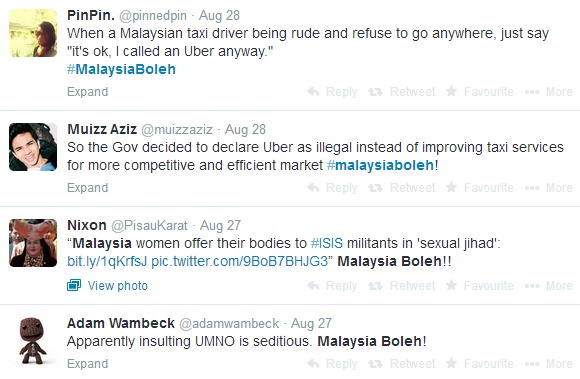Expand Muizz Aziz's tweet
Image resolution: width=580 pixels, height=379 pixels.
pyautogui.click(x=88, y=188)
